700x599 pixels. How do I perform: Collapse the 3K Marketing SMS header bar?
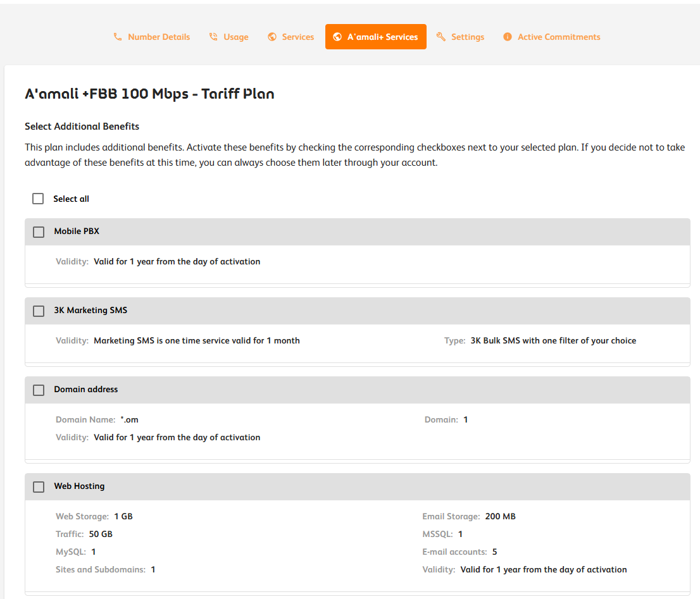(x=380, y=311)
